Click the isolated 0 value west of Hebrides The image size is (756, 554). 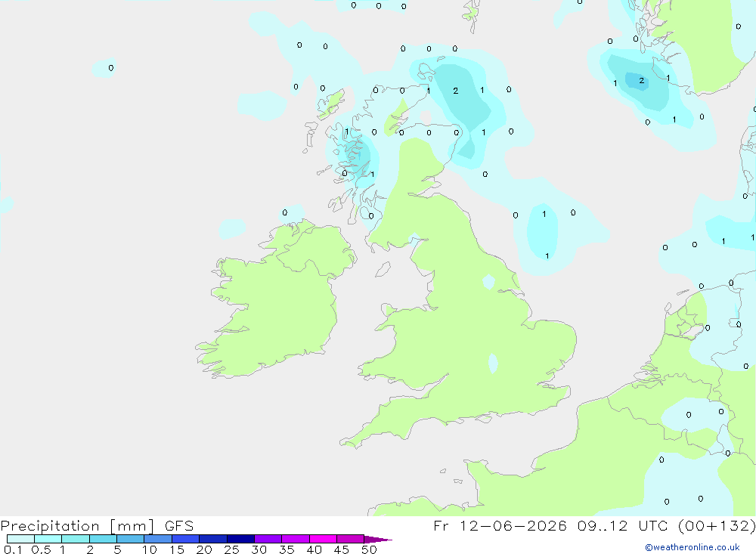pyautogui.click(x=111, y=68)
